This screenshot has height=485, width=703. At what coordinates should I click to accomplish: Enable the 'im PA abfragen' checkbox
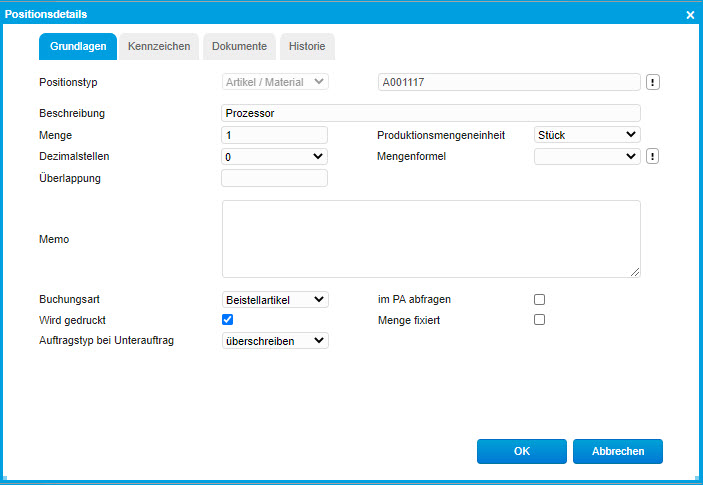coord(540,299)
